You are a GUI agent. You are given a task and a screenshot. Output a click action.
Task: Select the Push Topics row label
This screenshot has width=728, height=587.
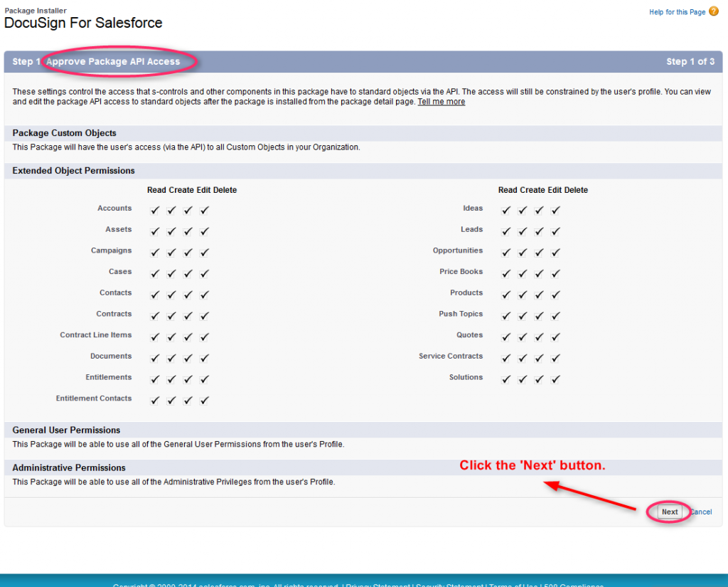461,314
